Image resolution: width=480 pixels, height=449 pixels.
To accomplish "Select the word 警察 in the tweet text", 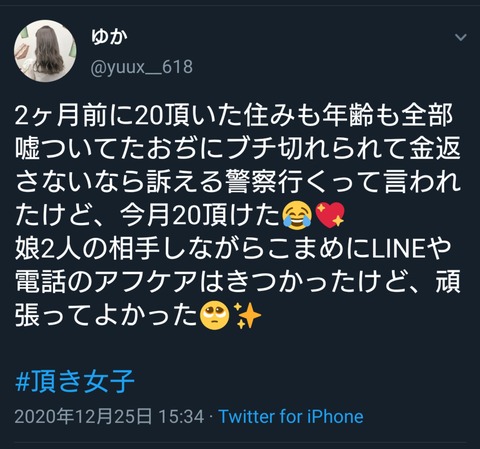I will pyautogui.click(x=250, y=182).
